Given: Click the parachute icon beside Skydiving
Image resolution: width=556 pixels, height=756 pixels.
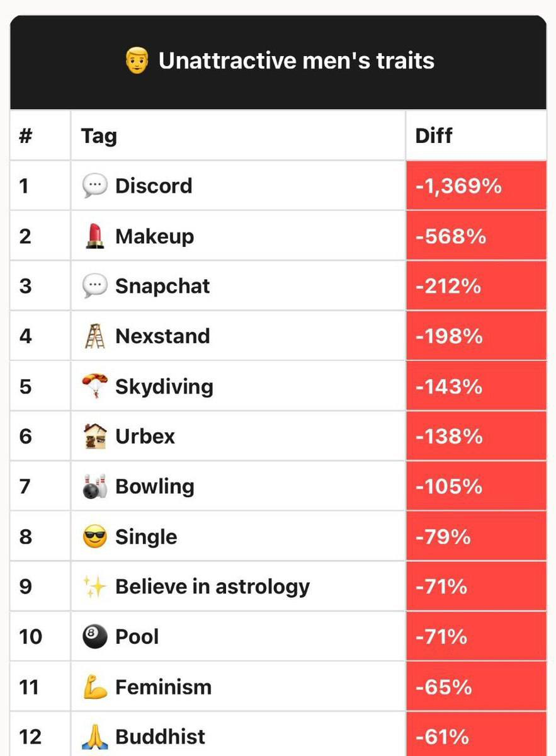Looking at the screenshot, I should point(95,386).
